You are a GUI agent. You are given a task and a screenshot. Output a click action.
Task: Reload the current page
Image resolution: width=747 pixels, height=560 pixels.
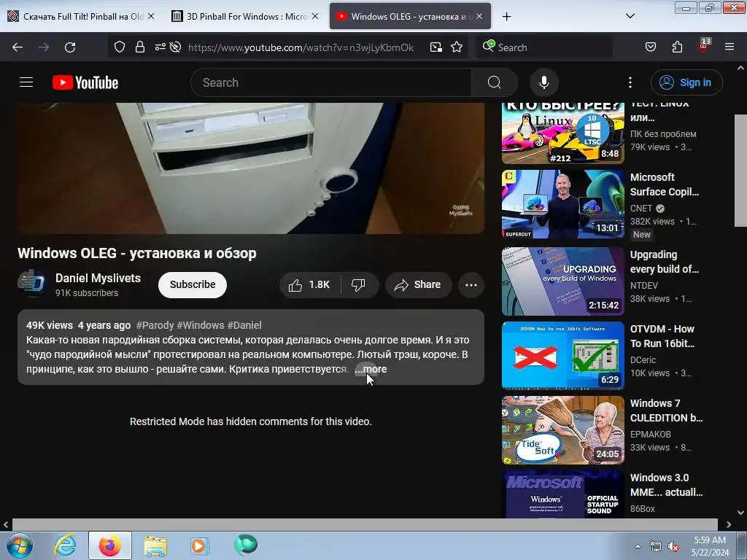click(70, 47)
